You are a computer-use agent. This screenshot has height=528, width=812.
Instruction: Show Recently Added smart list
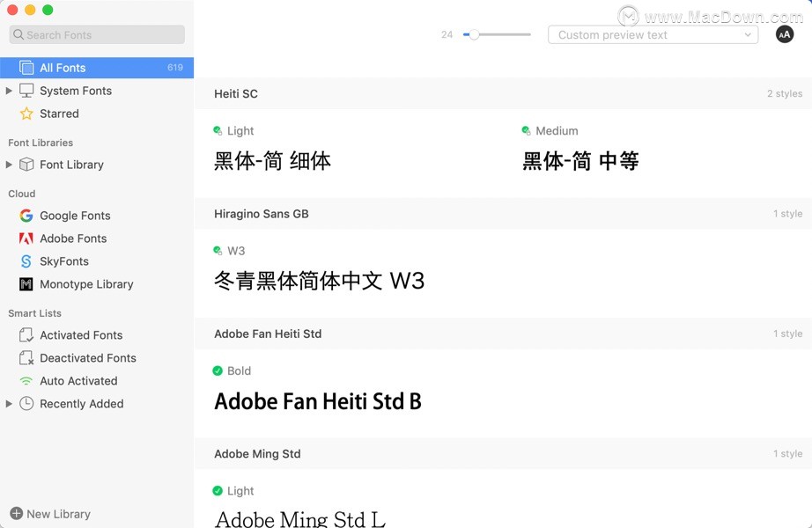pyautogui.click(x=97, y=404)
